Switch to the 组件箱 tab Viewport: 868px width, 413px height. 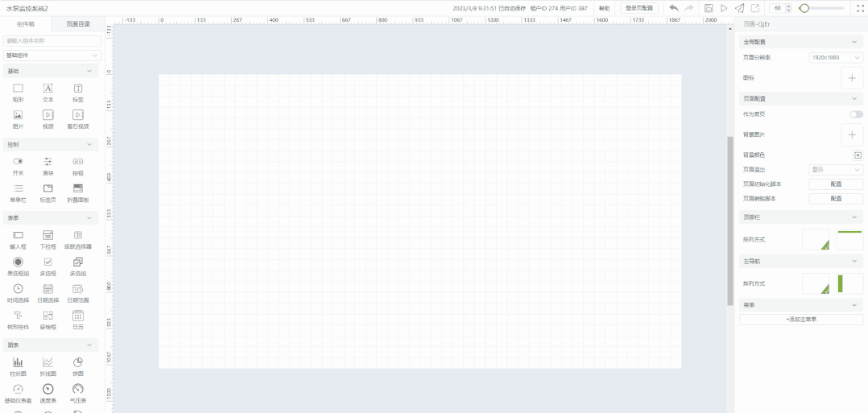coord(26,24)
